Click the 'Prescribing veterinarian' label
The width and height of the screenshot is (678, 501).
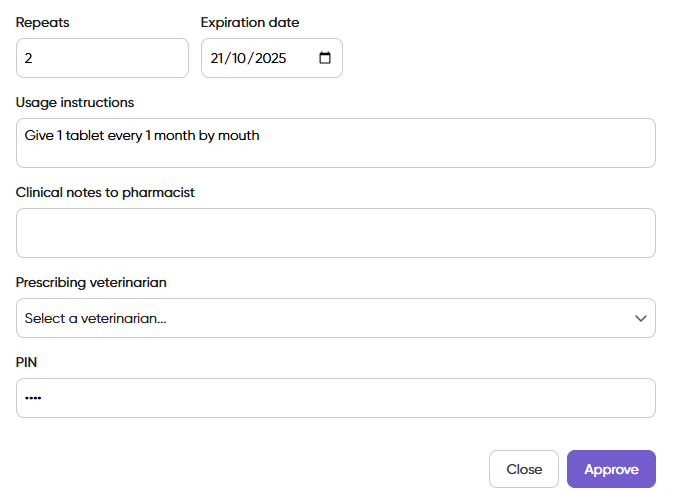(91, 282)
